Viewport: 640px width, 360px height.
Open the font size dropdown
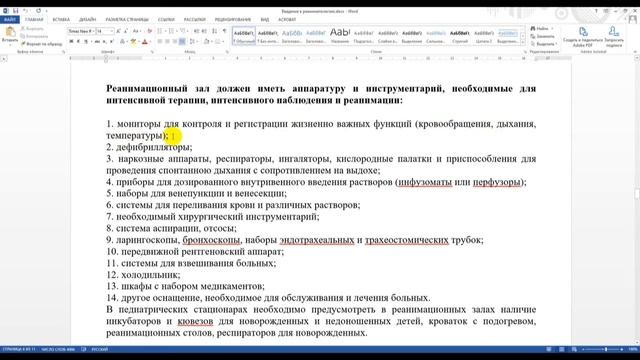111,31
